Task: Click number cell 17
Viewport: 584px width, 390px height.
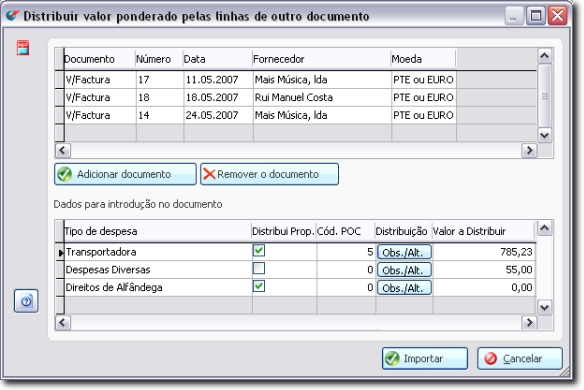Action: click(160, 79)
